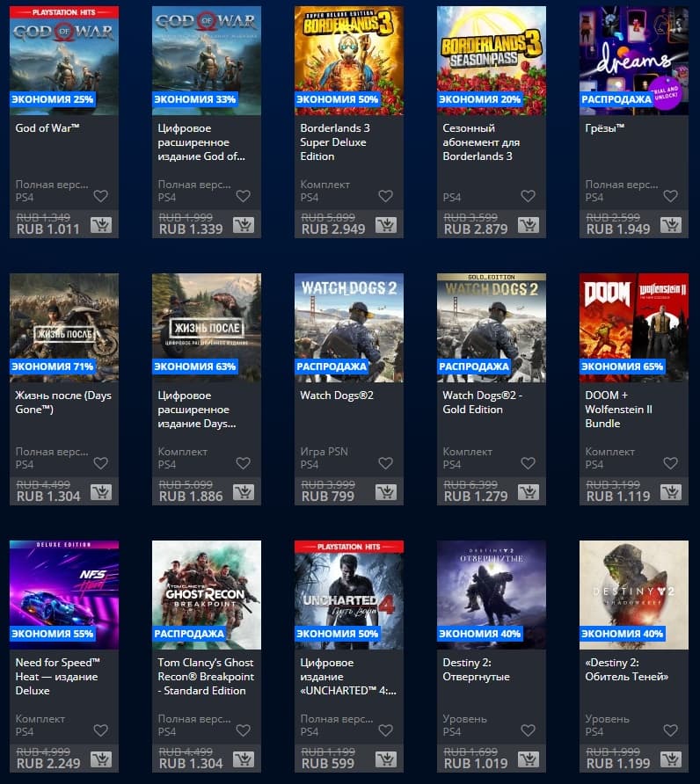The height and width of the screenshot is (784, 700).
Task: Wishlist Destiny 2: Обитель Теней heart
Action: coord(670,730)
